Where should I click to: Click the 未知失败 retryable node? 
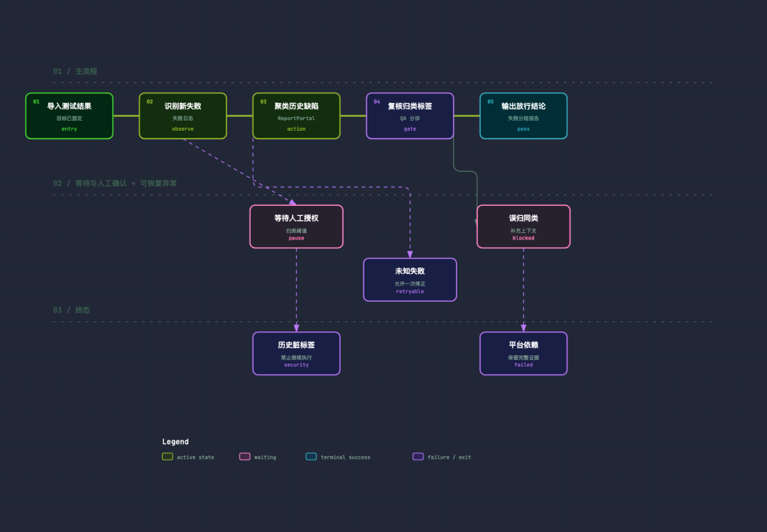pyautogui.click(x=410, y=279)
